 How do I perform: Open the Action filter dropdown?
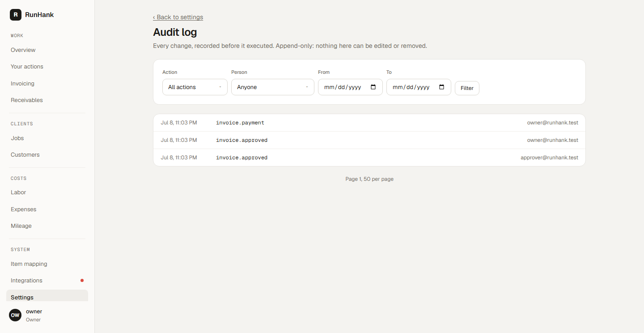[195, 87]
